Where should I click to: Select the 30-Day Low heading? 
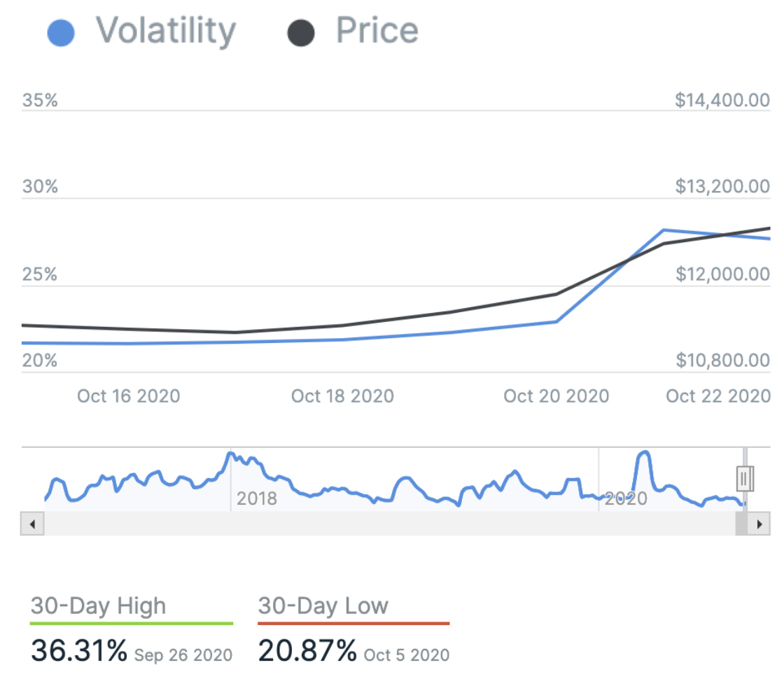(x=323, y=605)
